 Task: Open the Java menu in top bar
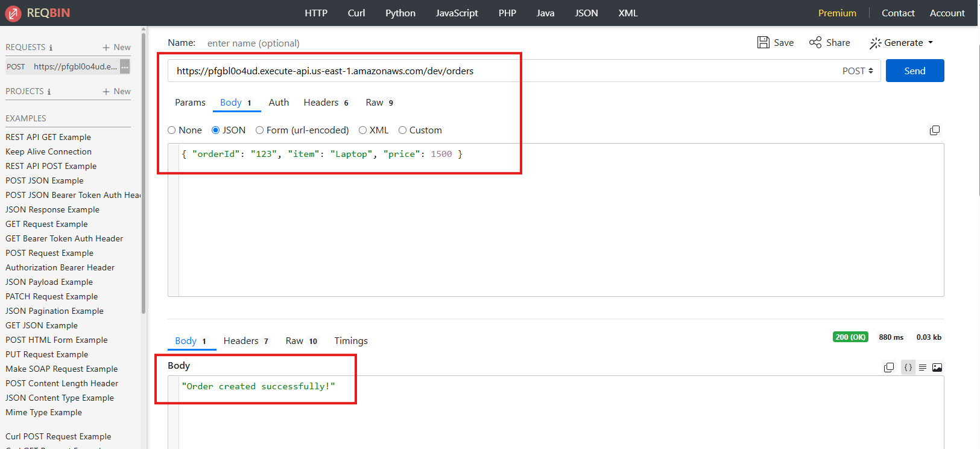coord(546,13)
